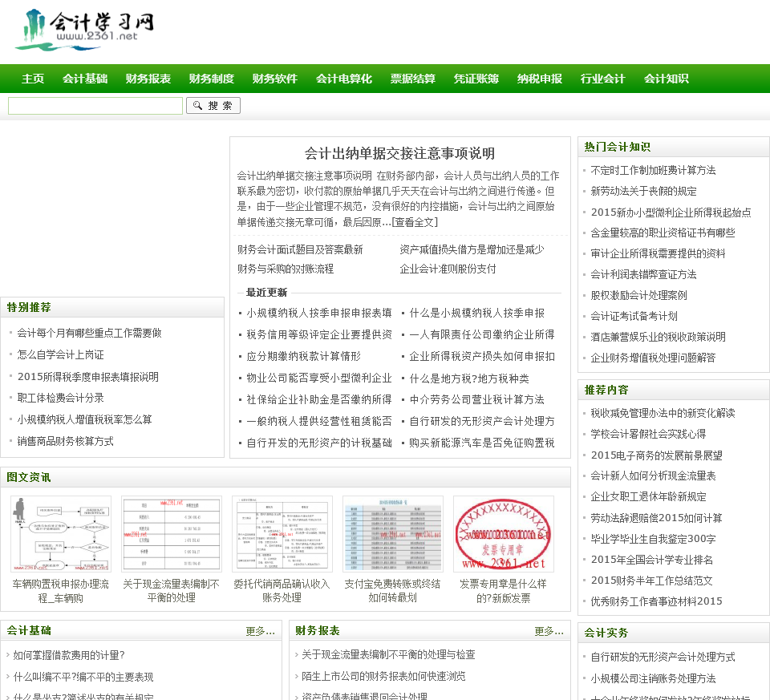Open 2015所得税季度申报表填报说明
The height and width of the screenshot is (700, 770).
click(x=88, y=377)
